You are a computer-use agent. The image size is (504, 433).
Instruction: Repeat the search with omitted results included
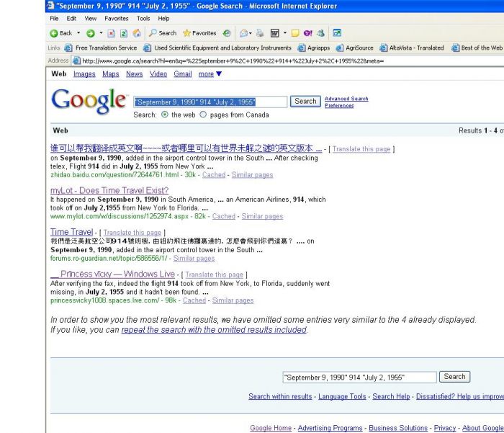click(x=214, y=330)
